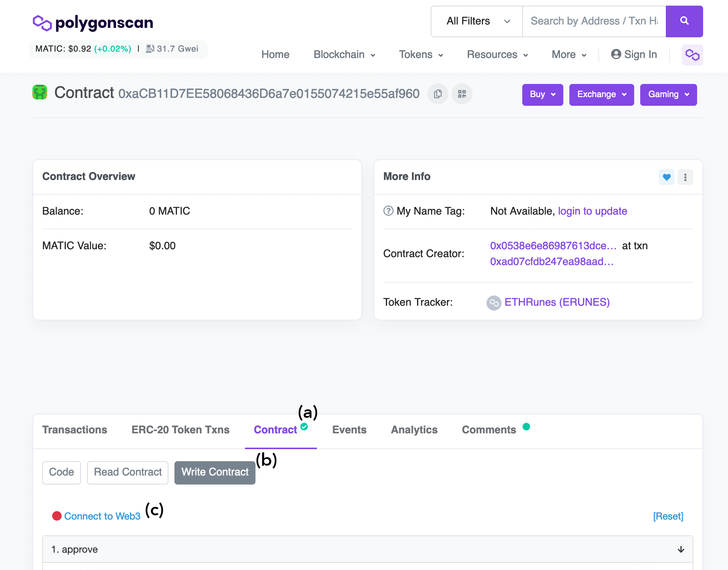Click the 0 MATIC balance value

click(x=170, y=211)
